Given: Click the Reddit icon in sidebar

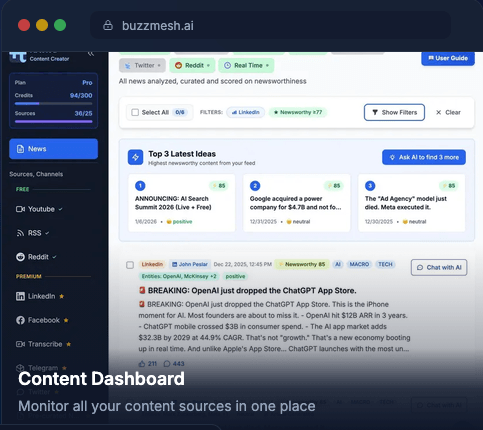Looking at the screenshot, I should coord(20,257).
